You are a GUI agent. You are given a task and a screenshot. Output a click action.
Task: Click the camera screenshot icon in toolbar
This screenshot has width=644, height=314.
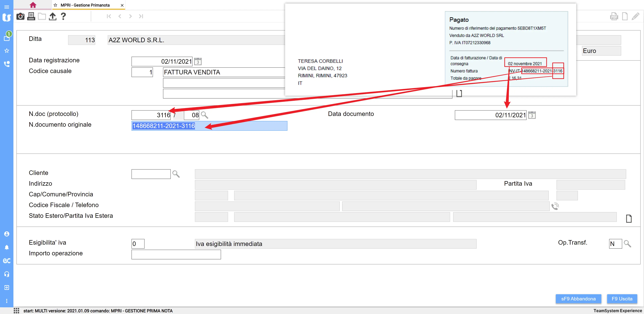[20, 16]
